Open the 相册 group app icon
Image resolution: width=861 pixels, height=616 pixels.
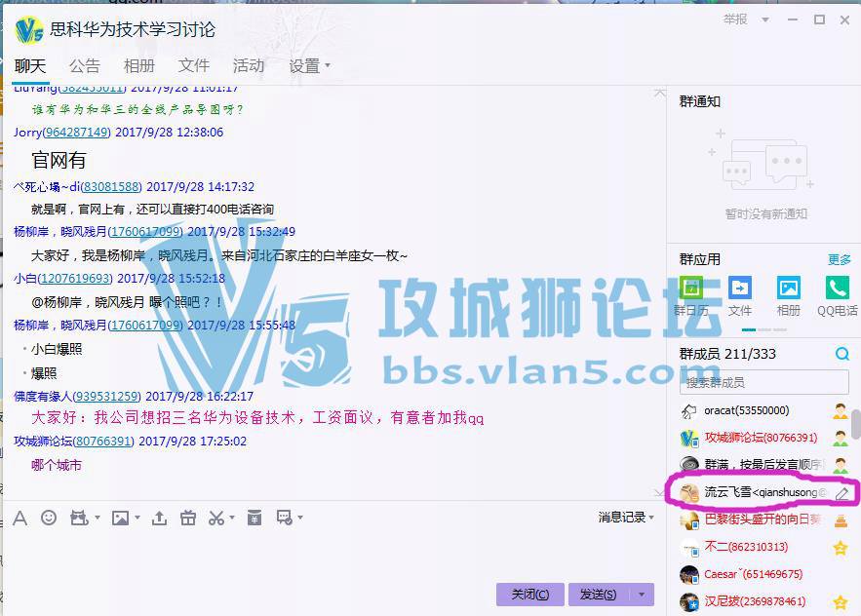click(x=789, y=296)
